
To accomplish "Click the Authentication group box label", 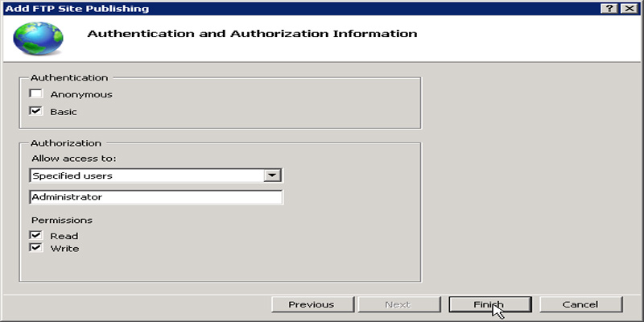I will tap(68, 78).
